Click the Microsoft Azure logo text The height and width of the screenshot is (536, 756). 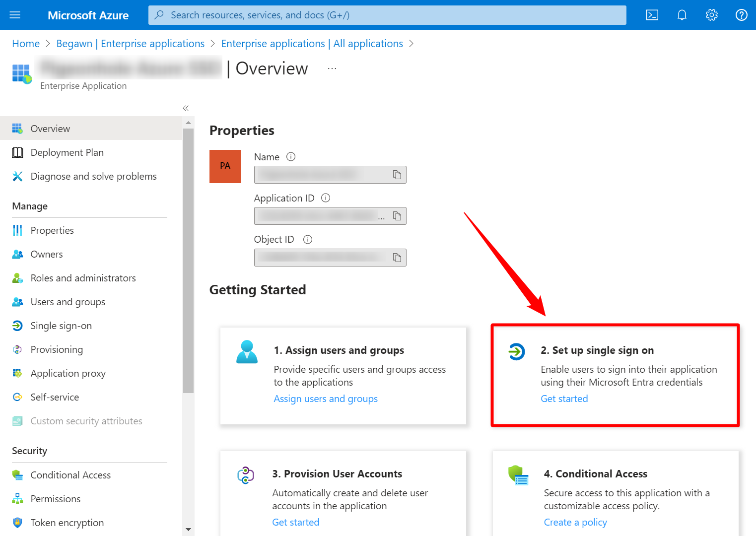[x=88, y=15]
